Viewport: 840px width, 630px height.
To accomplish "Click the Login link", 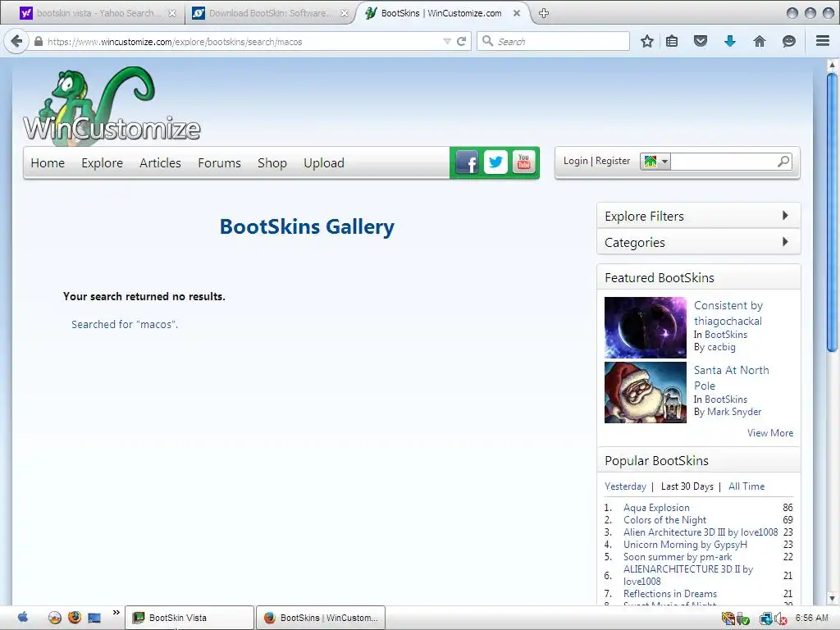I will click(x=575, y=161).
